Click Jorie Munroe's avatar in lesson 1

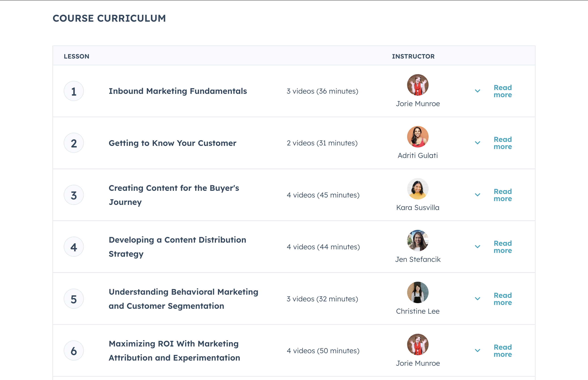pyautogui.click(x=418, y=85)
